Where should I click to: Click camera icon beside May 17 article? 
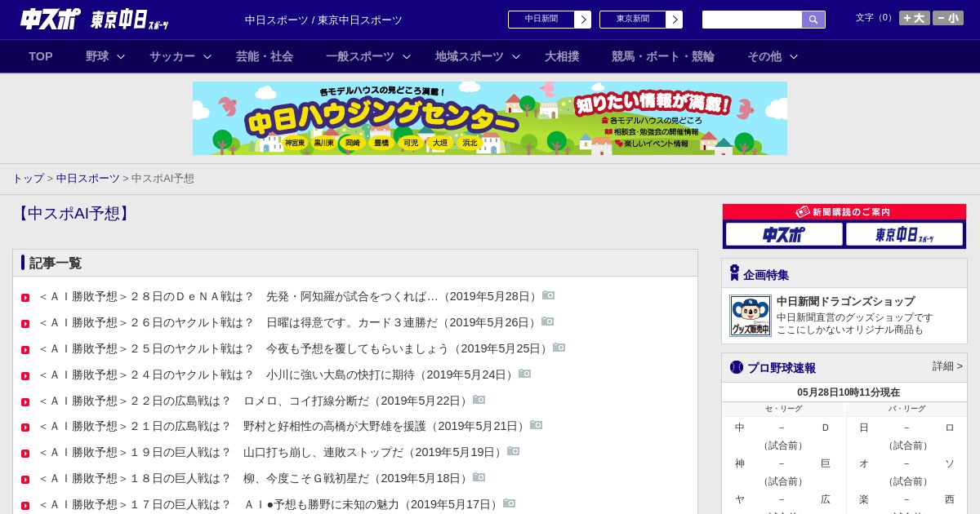[510, 503]
